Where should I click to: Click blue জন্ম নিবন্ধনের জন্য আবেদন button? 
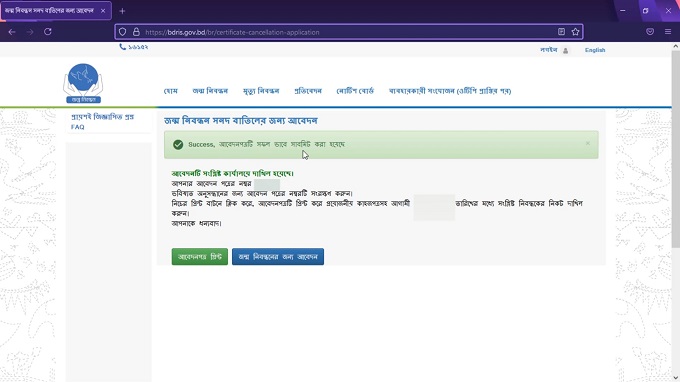click(278, 257)
